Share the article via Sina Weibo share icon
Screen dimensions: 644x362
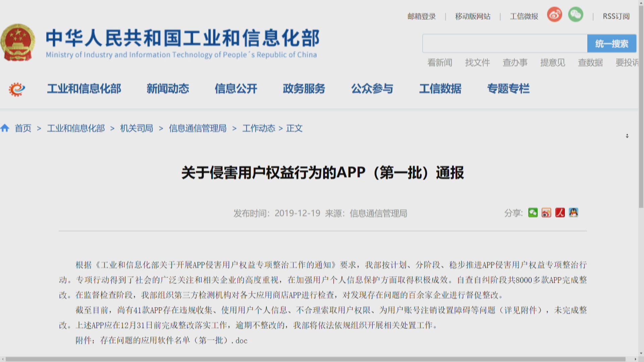click(x=546, y=213)
